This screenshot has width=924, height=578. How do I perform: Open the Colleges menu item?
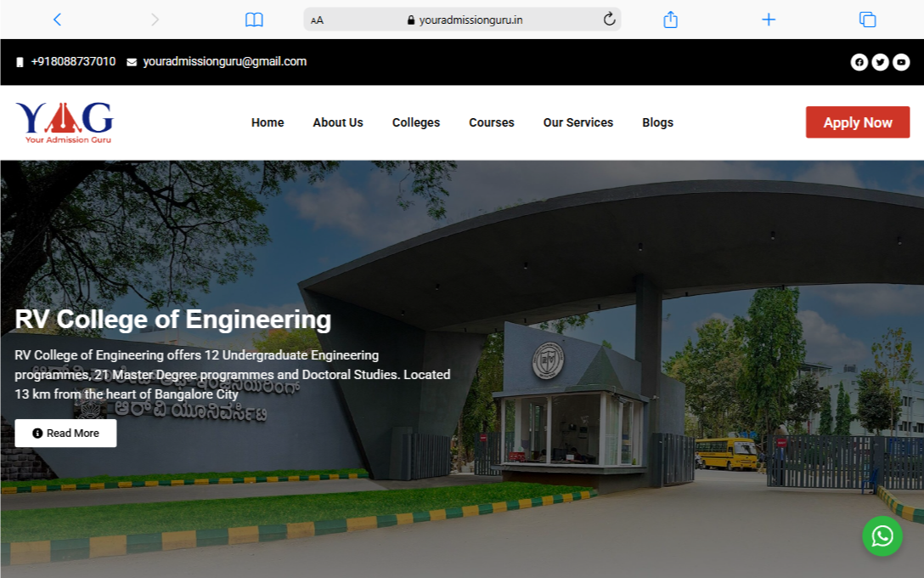415,122
